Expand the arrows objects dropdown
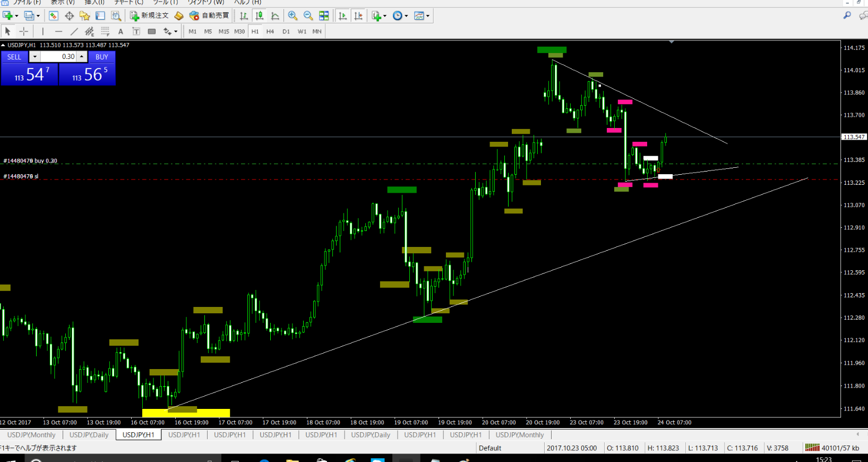The width and height of the screenshot is (868, 462). point(176,31)
